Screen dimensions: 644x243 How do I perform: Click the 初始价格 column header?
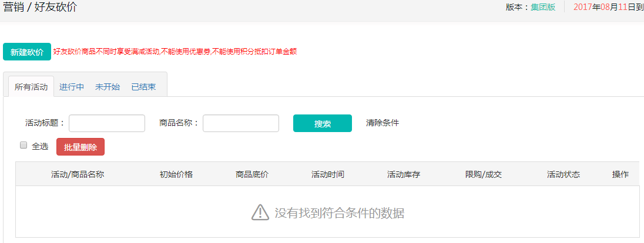176,174
